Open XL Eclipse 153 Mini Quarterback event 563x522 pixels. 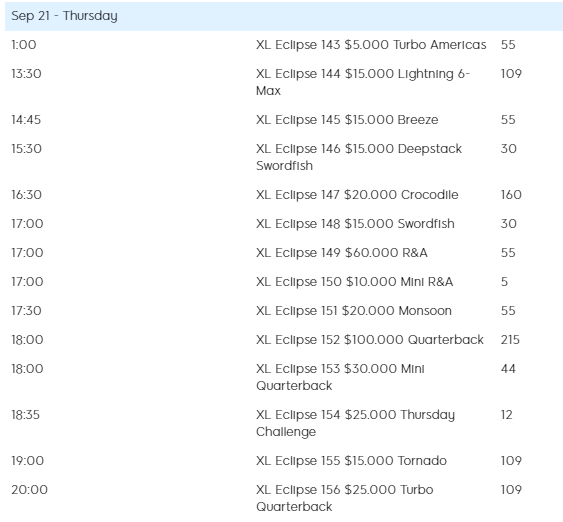(340, 377)
